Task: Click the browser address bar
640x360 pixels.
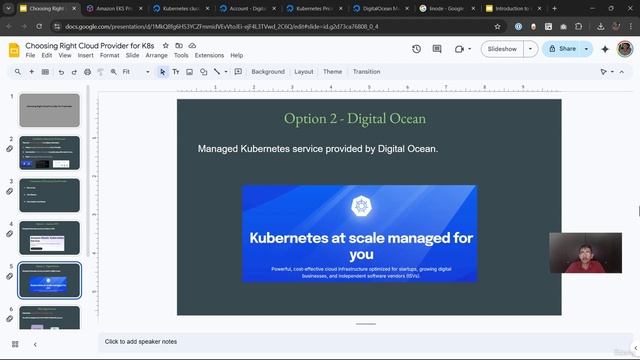Action: [x=278, y=27]
